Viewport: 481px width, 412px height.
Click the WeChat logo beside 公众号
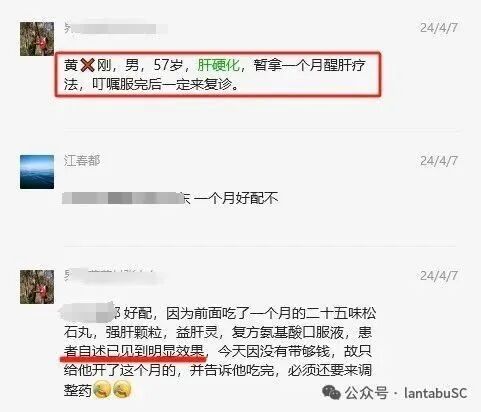tap(331, 393)
